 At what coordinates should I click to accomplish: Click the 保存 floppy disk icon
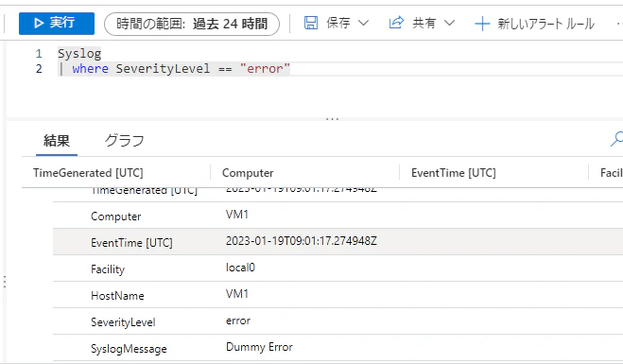[x=311, y=23]
